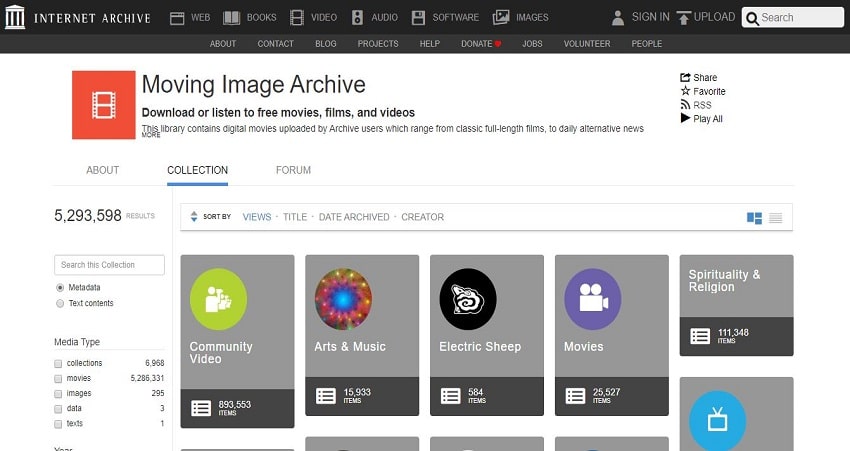Switch to tile grid view
This screenshot has width=850, height=451.
coord(754,218)
